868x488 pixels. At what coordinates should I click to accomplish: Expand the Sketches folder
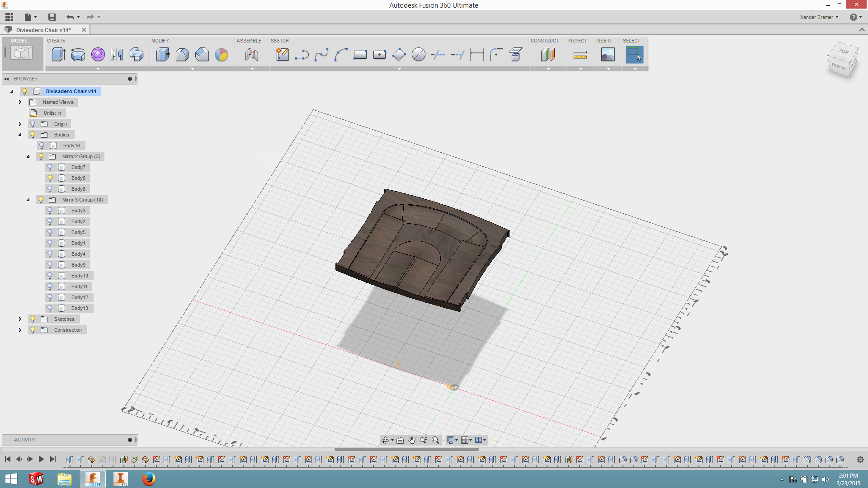click(20, 319)
